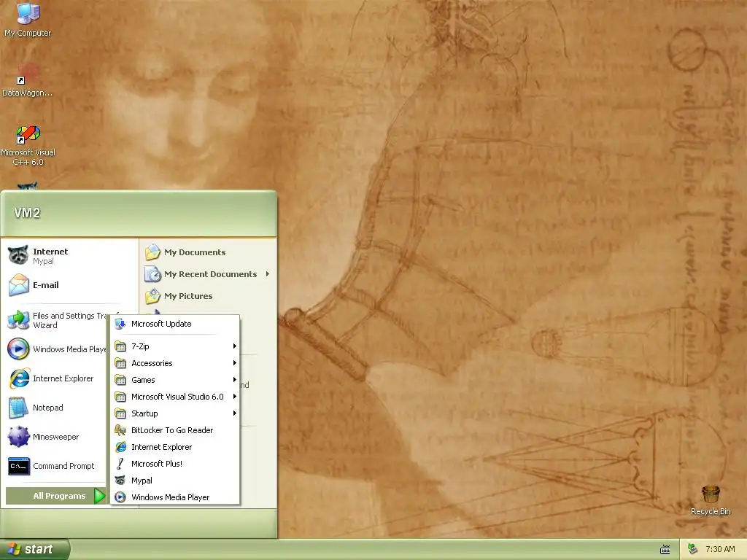Click the E-mail label text

pyautogui.click(x=46, y=285)
